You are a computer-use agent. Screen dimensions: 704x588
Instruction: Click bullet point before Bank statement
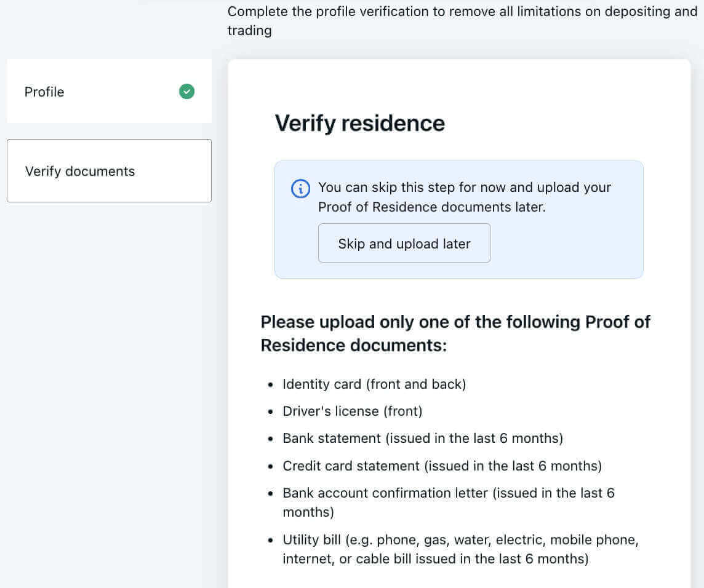[271, 439]
